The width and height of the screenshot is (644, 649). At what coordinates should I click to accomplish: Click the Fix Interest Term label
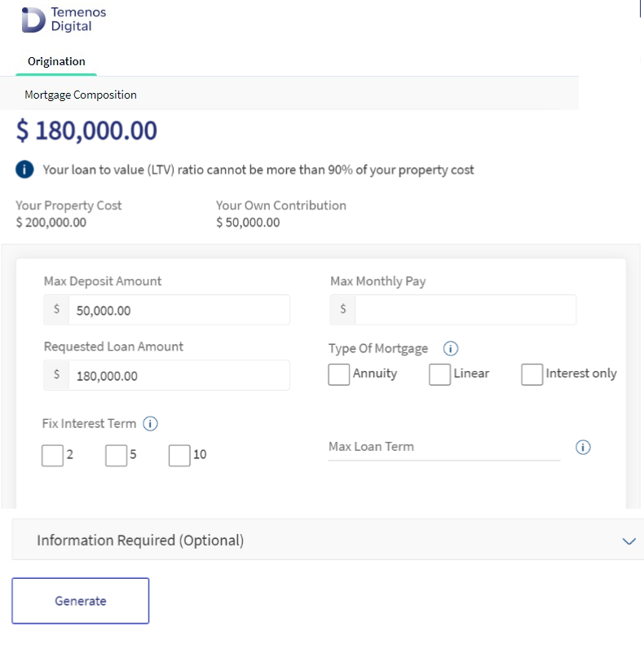coord(89,423)
